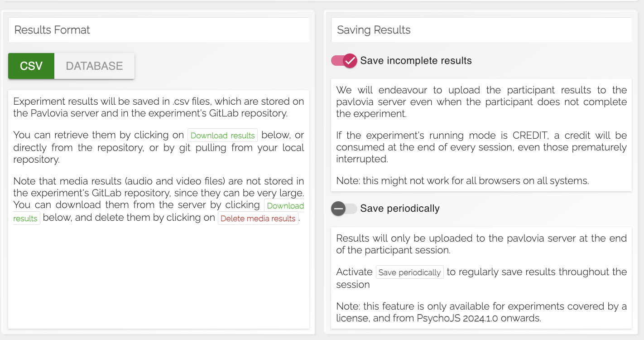Click the note about browsers and systems
This screenshot has width=644, height=340.
point(462,181)
